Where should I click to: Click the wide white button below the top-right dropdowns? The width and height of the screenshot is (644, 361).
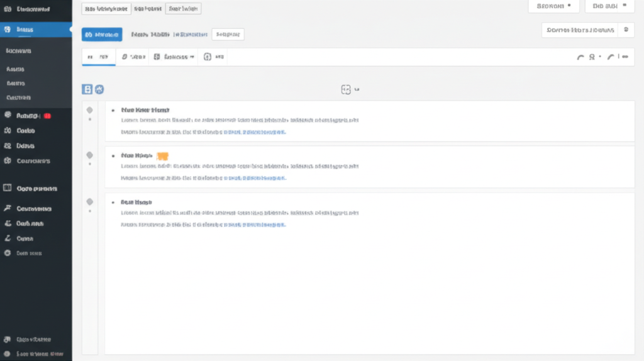(580, 30)
